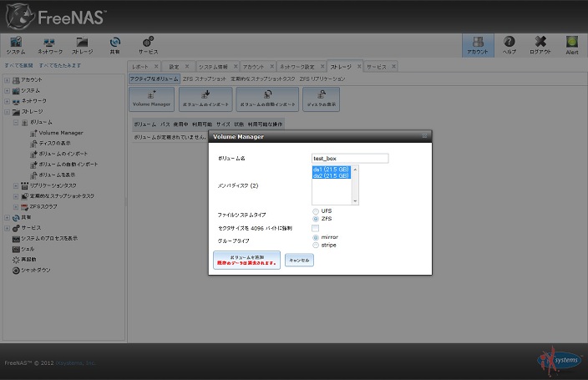Click the すべてを展開 expand-all link
Image resolution: width=588 pixels, height=380 pixels.
click(18, 66)
